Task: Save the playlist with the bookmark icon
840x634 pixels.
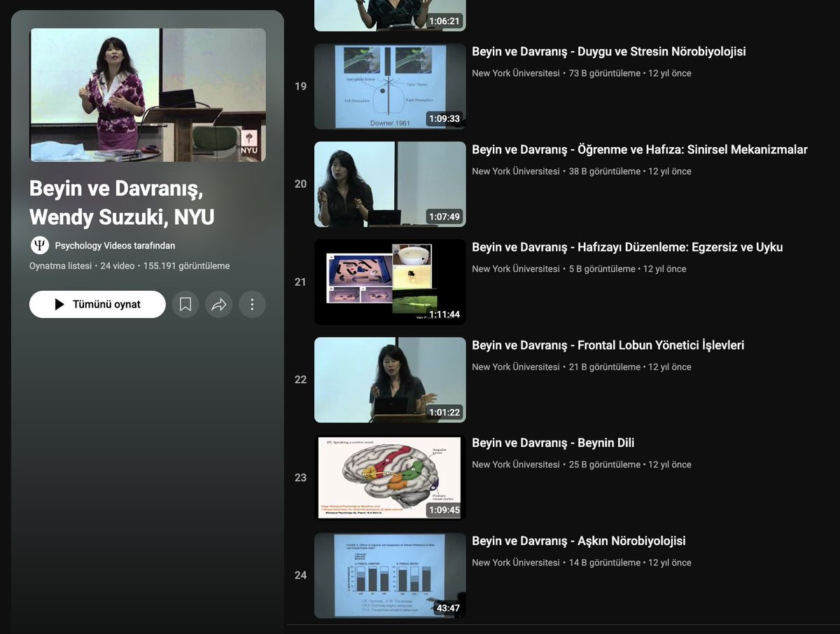Action: (x=185, y=305)
